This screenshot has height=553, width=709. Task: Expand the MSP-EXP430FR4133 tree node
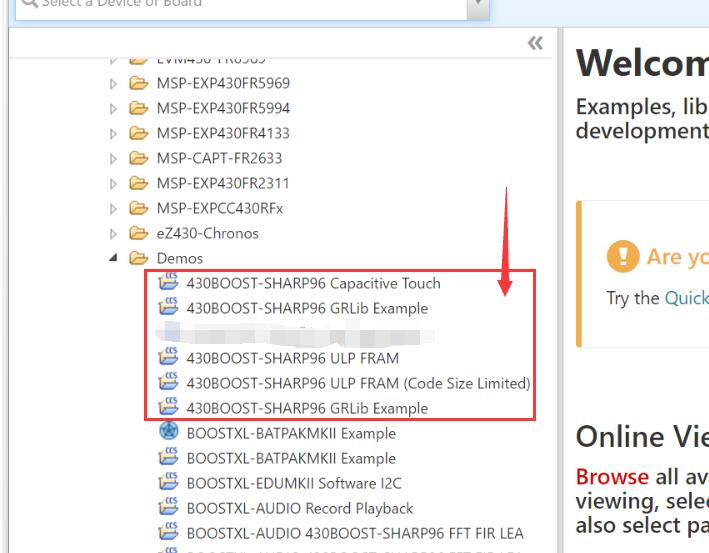113,133
